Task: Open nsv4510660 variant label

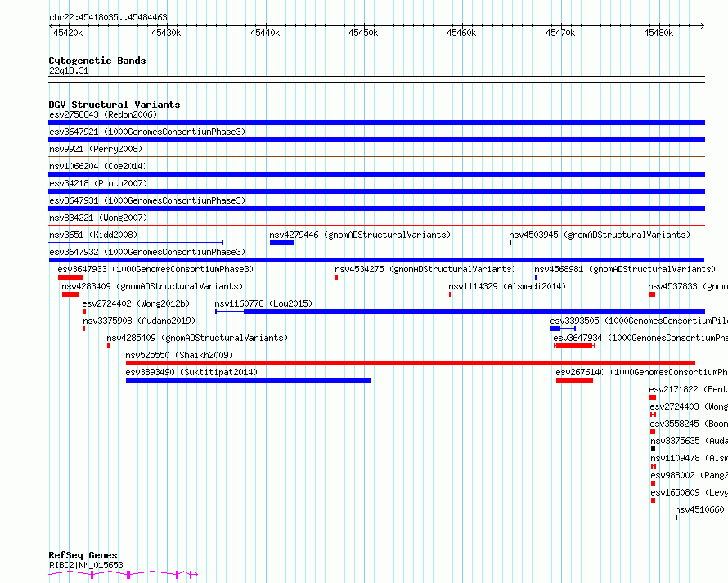Action: [699, 509]
